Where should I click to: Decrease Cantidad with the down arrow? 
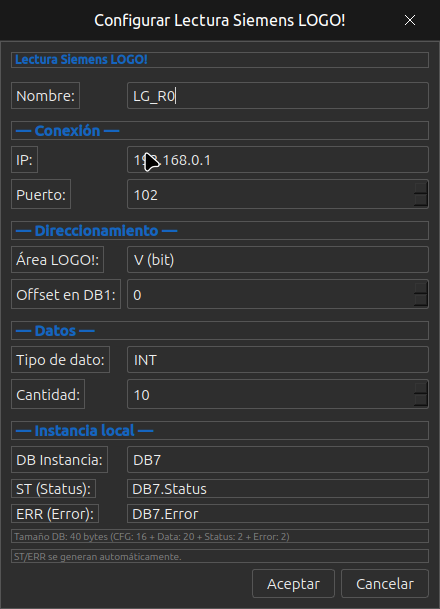[x=421, y=400]
